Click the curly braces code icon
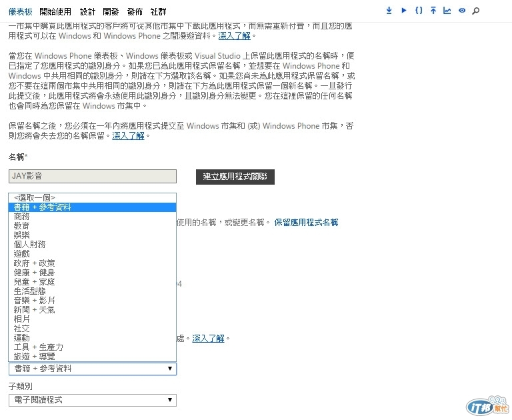 [419, 11]
